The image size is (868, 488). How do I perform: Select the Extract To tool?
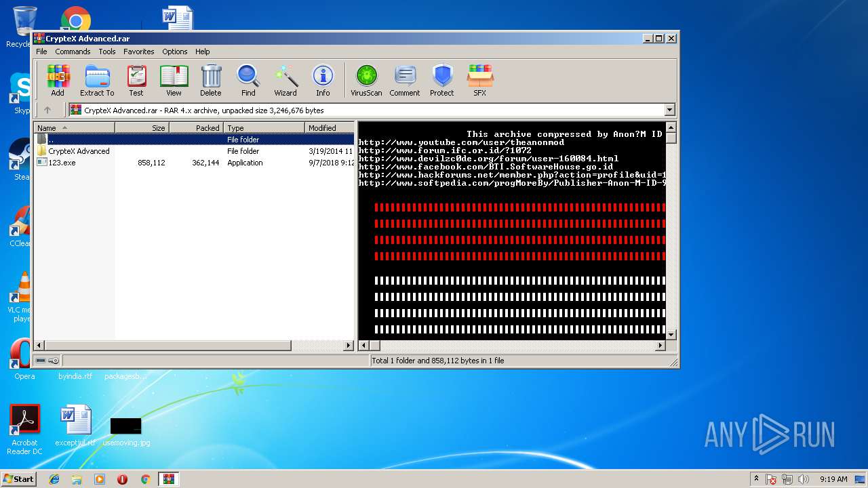97,81
